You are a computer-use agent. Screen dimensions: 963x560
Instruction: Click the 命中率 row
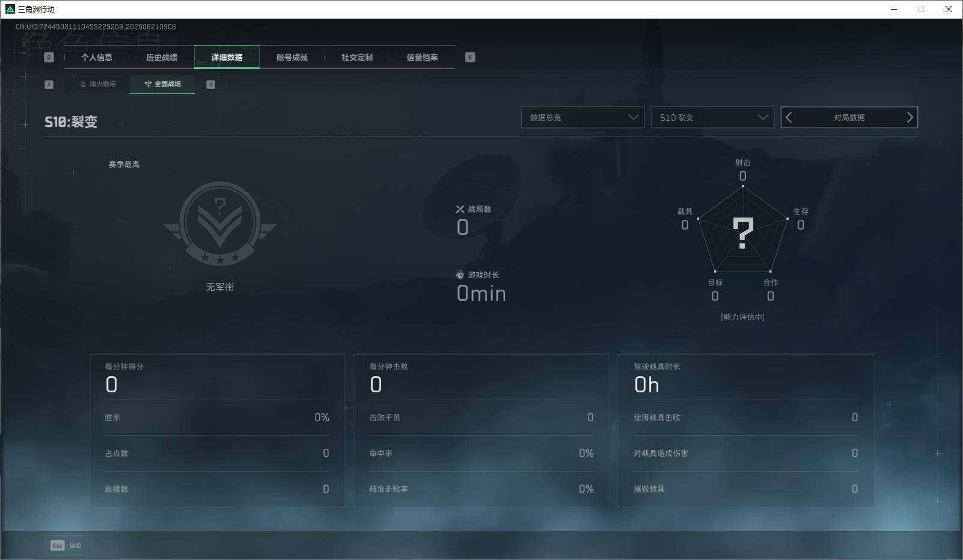(481, 453)
